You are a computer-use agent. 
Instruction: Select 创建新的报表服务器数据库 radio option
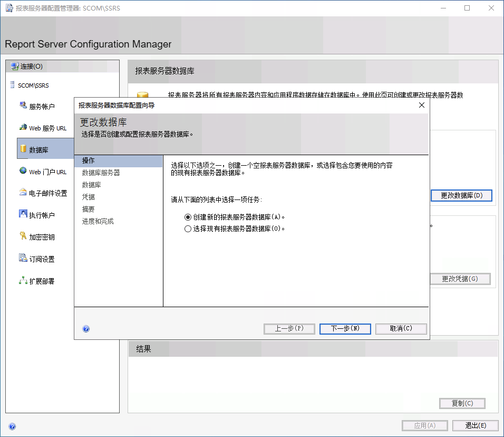click(188, 217)
